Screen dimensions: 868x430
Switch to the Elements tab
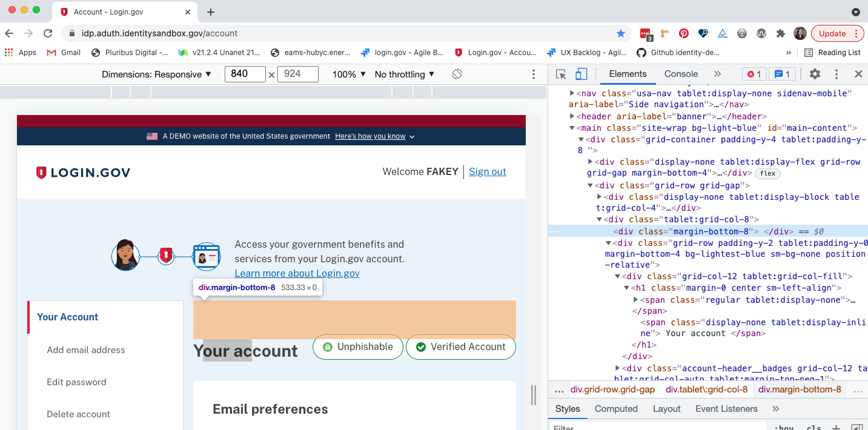(628, 74)
